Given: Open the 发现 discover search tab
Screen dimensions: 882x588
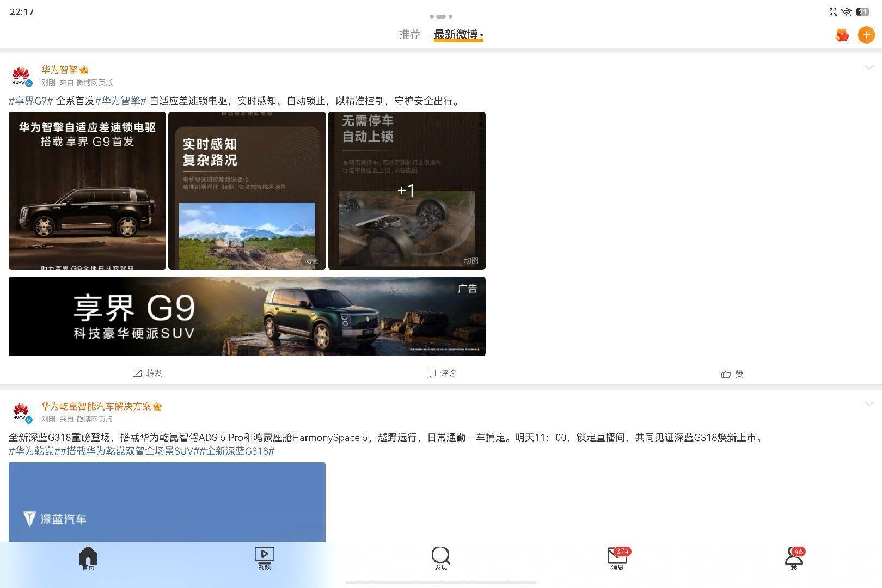Looking at the screenshot, I should point(441,559).
